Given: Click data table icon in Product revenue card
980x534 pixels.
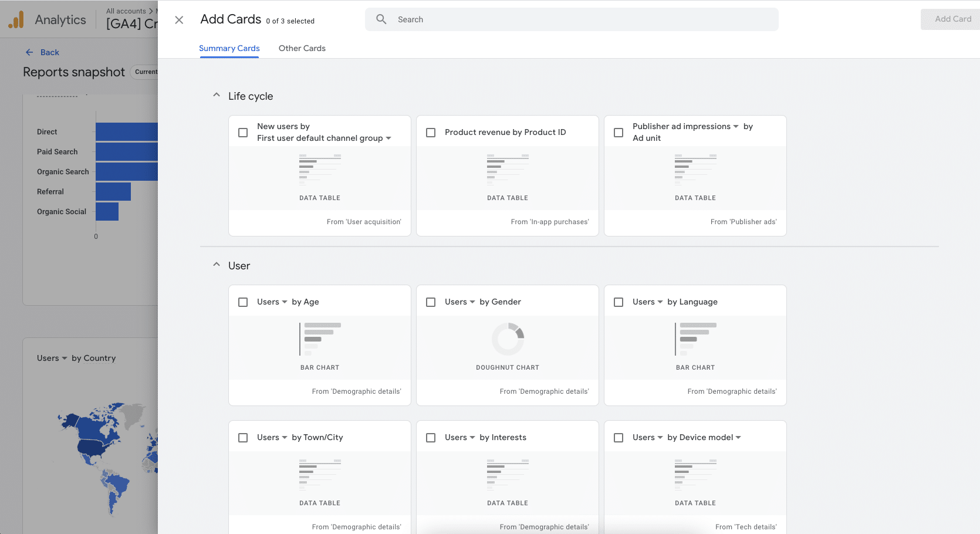Looking at the screenshot, I should point(508,170).
